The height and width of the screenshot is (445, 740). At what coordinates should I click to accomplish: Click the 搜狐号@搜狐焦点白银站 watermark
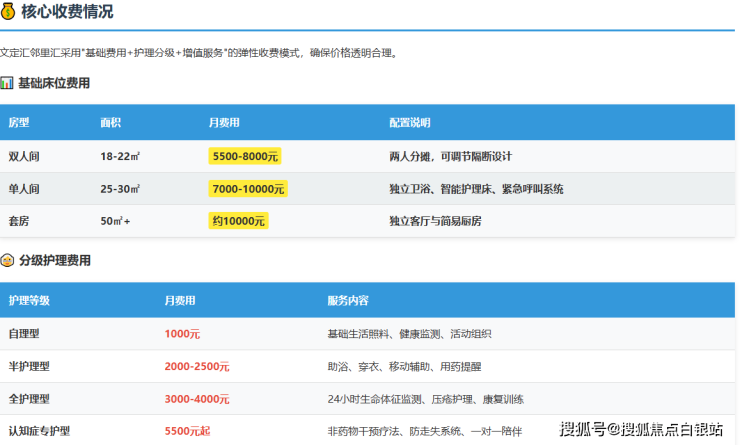click(641, 430)
